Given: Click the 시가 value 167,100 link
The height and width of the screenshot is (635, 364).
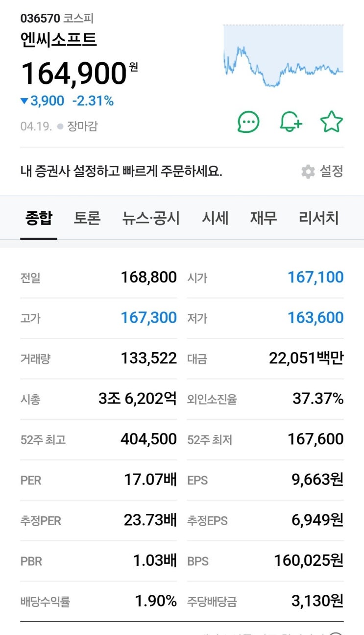Looking at the screenshot, I should (x=316, y=277).
